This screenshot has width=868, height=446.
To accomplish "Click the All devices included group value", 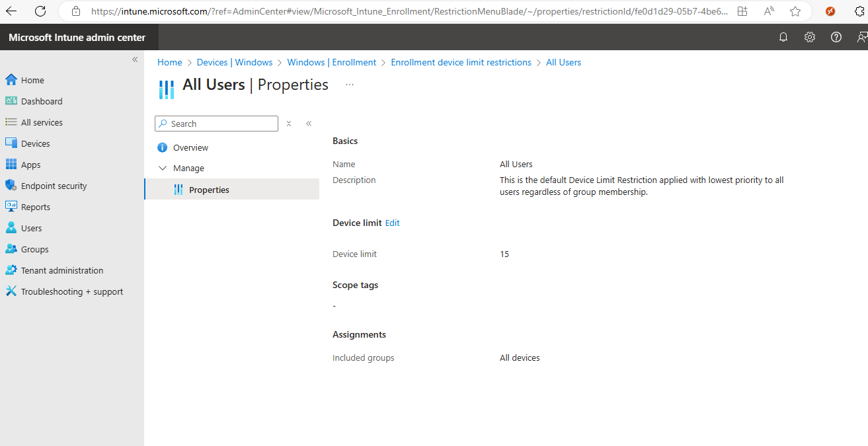I will point(520,357).
